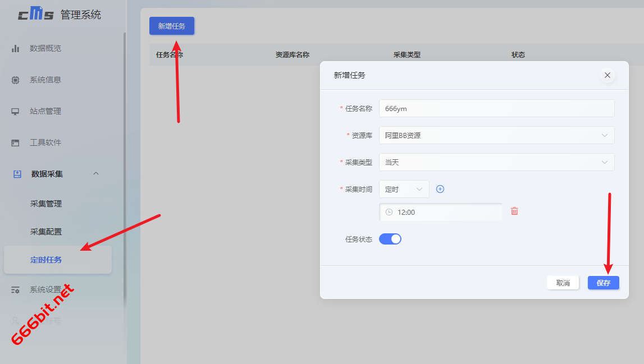Select the 定时任务 menu item
Image resolution: width=644 pixels, height=364 pixels.
pyautogui.click(x=46, y=260)
